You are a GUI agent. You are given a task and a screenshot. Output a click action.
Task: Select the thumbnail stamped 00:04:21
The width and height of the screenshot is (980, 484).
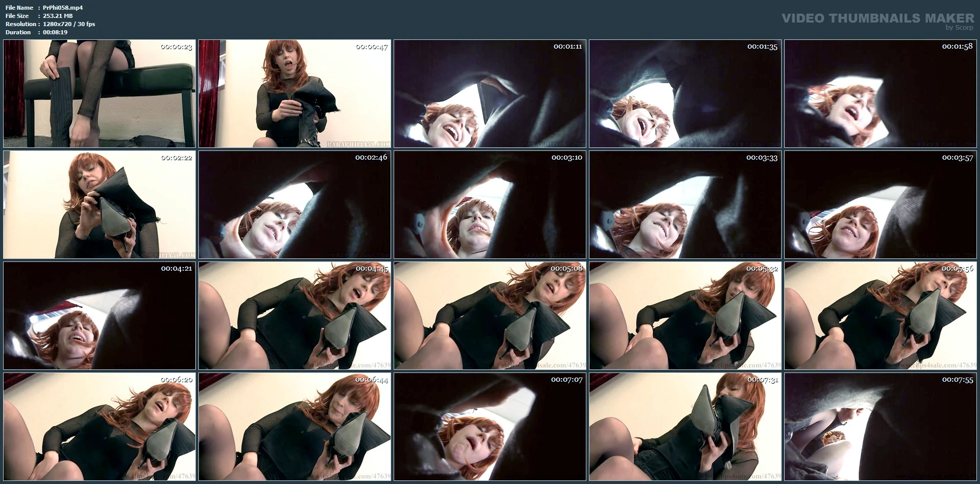pos(100,316)
